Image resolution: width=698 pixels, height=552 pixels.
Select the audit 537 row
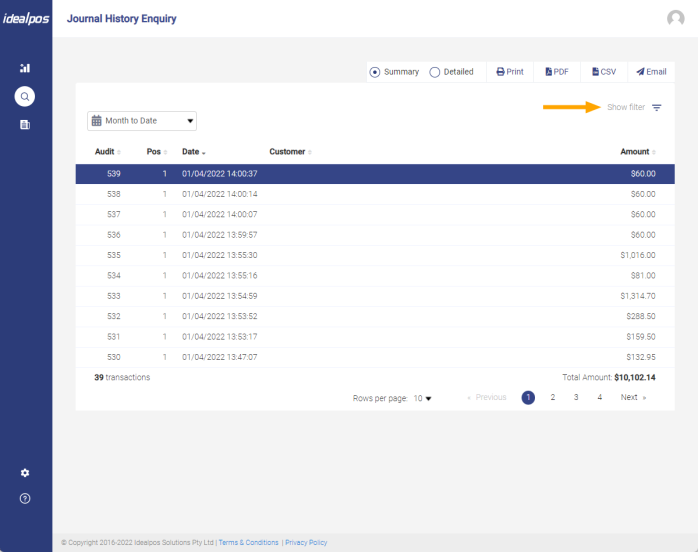[x=375, y=215]
